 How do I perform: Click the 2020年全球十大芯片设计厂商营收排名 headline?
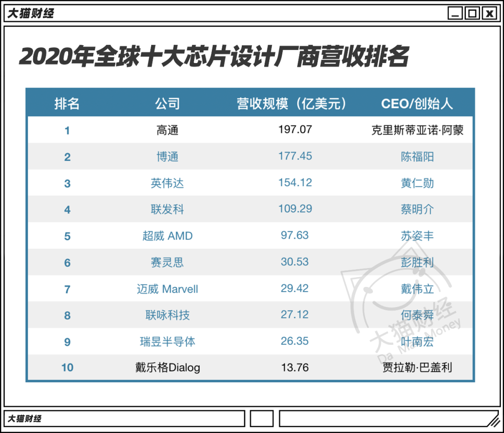pyautogui.click(x=214, y=56)
